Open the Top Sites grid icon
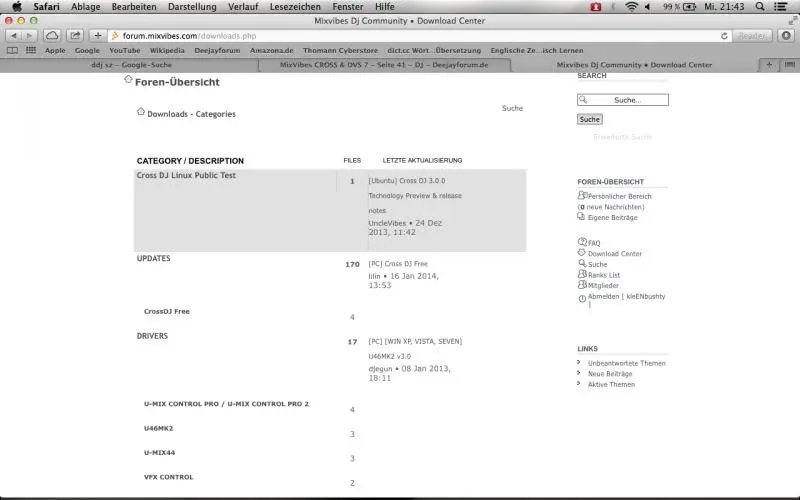This screenshot has width=800, height=500. (x=30, y=50)
